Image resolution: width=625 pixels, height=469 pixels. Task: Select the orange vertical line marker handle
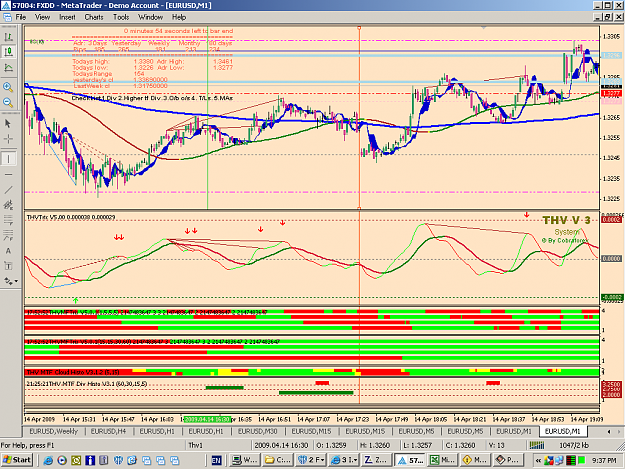[x=359, y=28]
